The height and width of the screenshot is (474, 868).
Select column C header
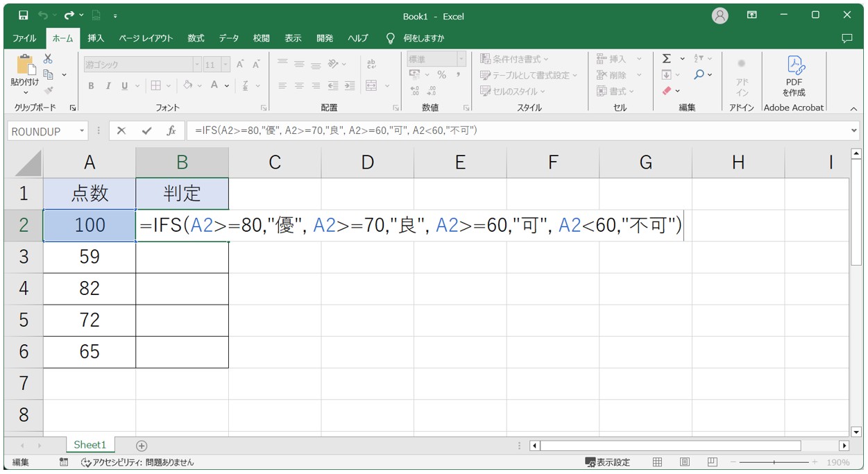pos(275,162)
